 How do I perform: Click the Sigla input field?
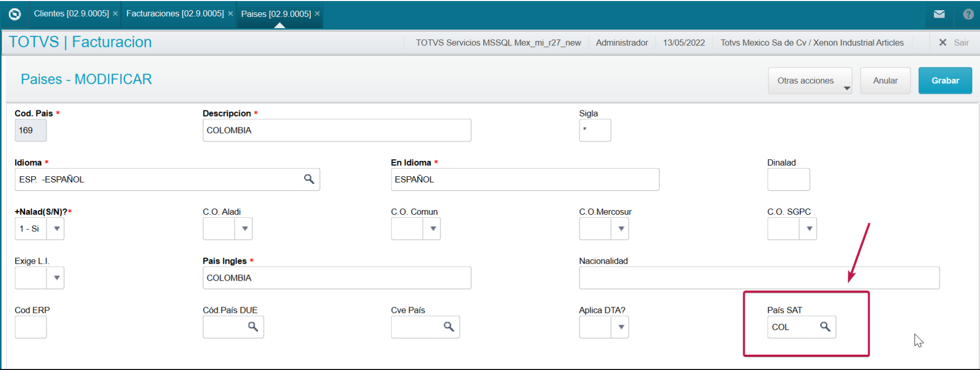click(595, 130)
